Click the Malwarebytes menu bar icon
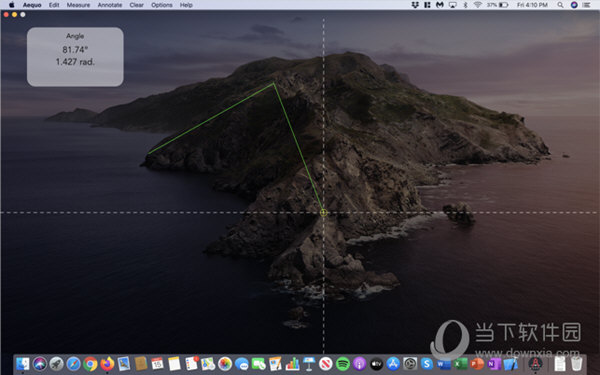The height and width of the screenshot is (375, 600). pos(440,5)
